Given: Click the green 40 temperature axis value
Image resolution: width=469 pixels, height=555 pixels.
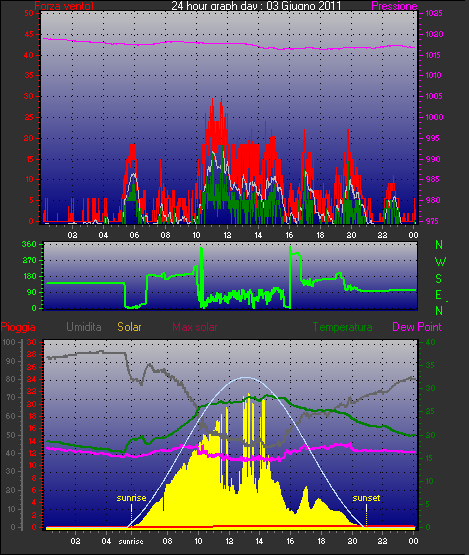Looking at the screenshot, I should pyautogui.click(x=430, y=342).
